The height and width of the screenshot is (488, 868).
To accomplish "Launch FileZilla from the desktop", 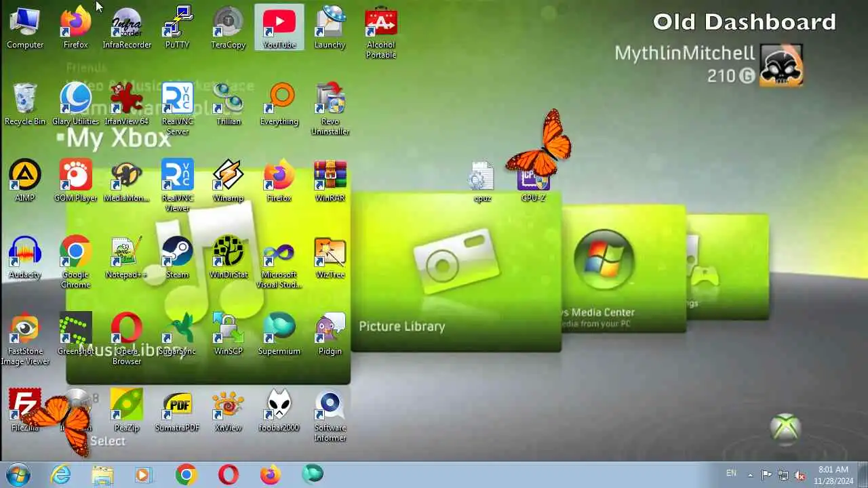I will 25,411.
